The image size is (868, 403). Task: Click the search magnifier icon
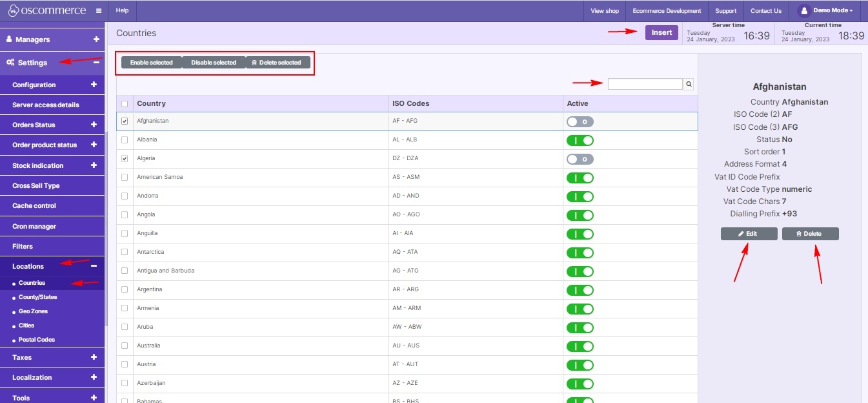pos(689,84)
